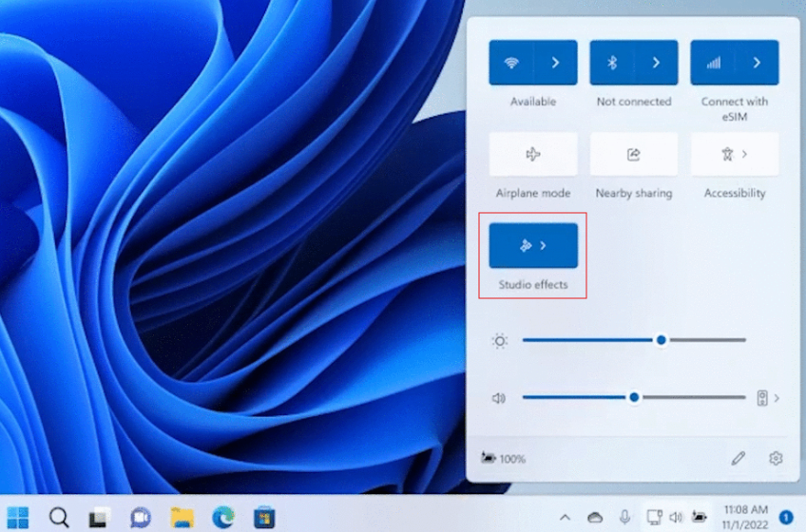The height and width of the screenshot is (532, 806).
Task: Click the battery 100% indicator
Action: pyautogui.click(x=504, y=459)
